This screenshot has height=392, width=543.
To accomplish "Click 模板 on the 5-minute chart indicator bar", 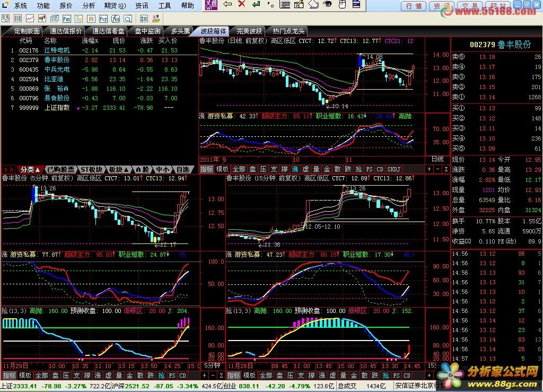I will click(25, 376).
